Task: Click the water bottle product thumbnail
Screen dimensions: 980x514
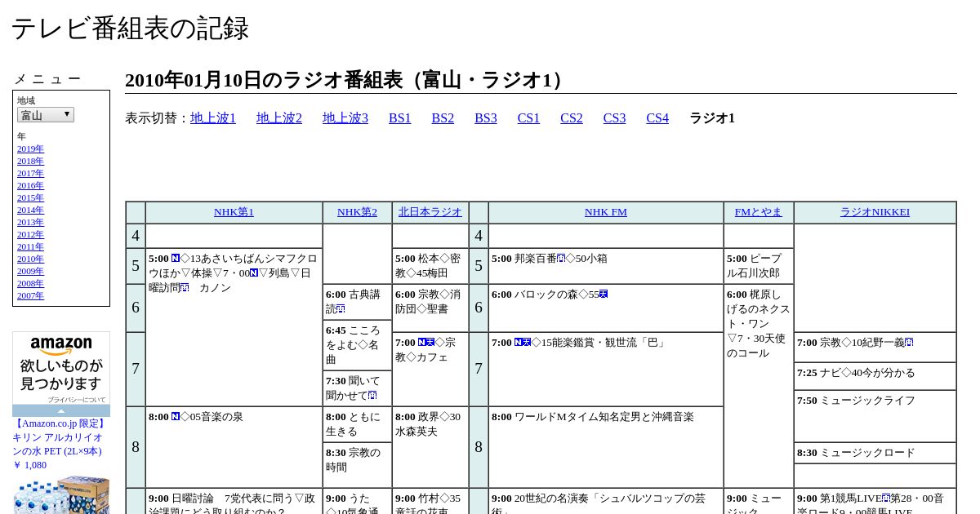Action: (x=61, y=494)
